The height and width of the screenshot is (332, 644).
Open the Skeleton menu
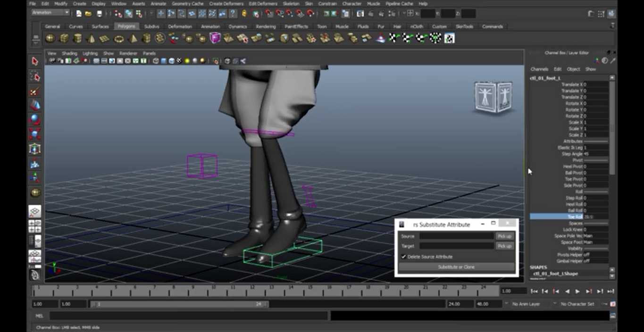pos(291,3)
